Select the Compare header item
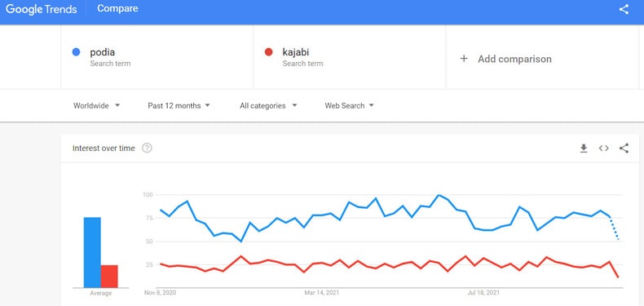644x306 pixels. pyautogui.click(x=117, y=8)
